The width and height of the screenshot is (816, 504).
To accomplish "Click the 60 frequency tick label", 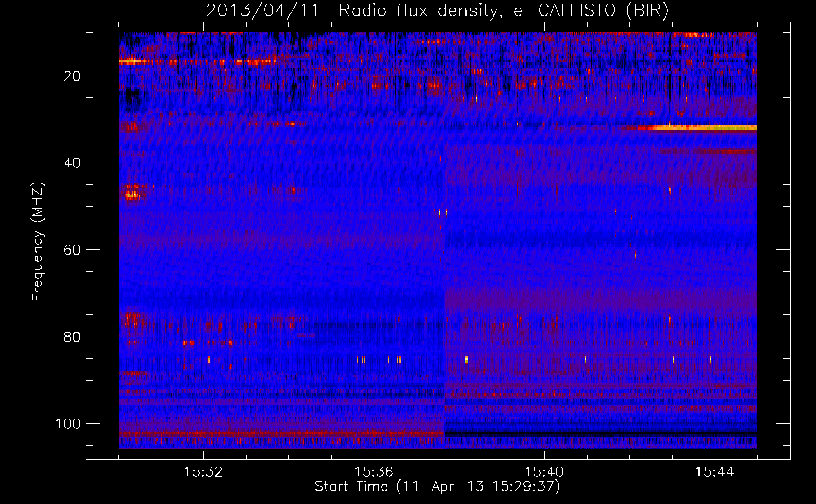I will (72, 250).
